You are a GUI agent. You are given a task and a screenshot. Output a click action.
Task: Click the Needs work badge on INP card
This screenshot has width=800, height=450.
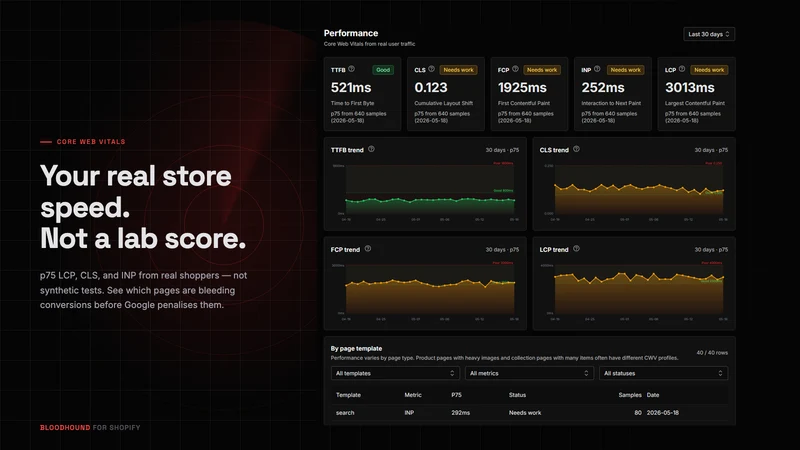point(625,70)
